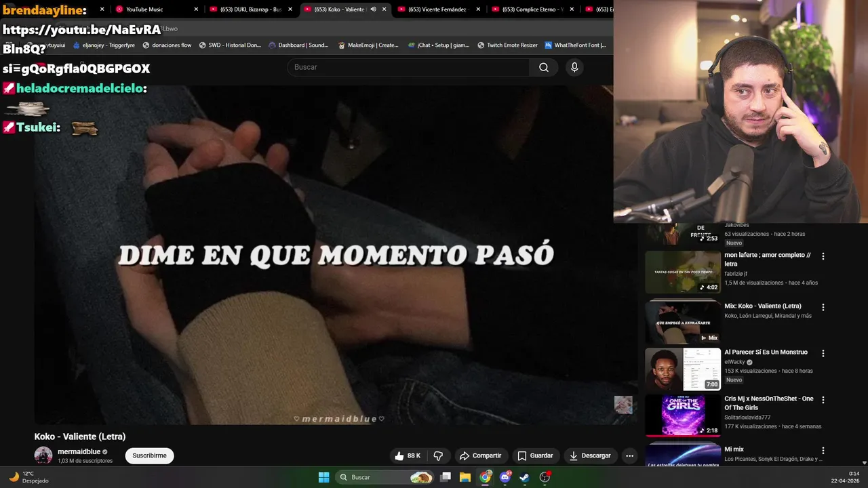Open options menu for Al Parecer Sí Es Un Monstruo

[x=823, y=353]
